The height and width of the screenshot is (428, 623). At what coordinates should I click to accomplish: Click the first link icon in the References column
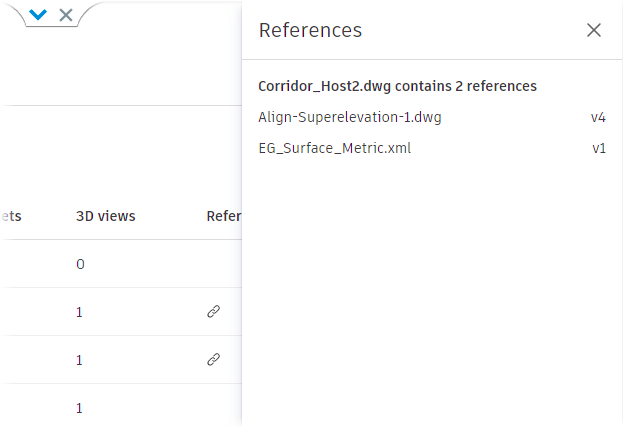click(x=213, y=312)
